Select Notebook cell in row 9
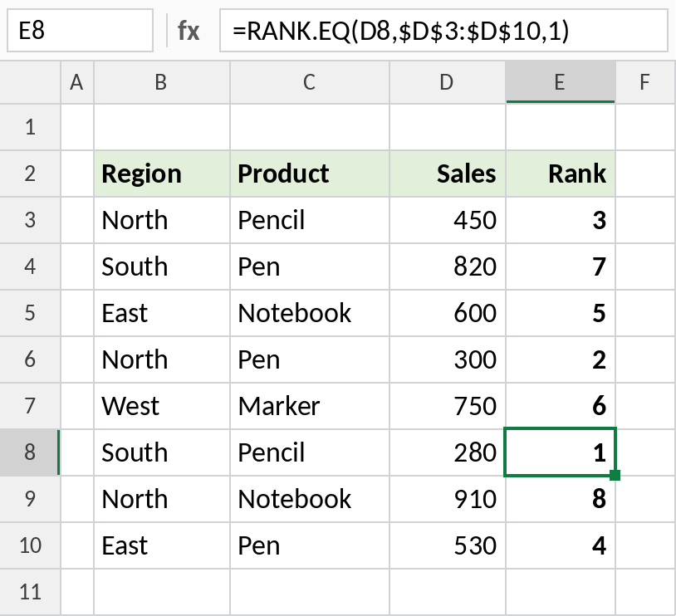This screenshot has height=616, width=676. coord(310,499)
